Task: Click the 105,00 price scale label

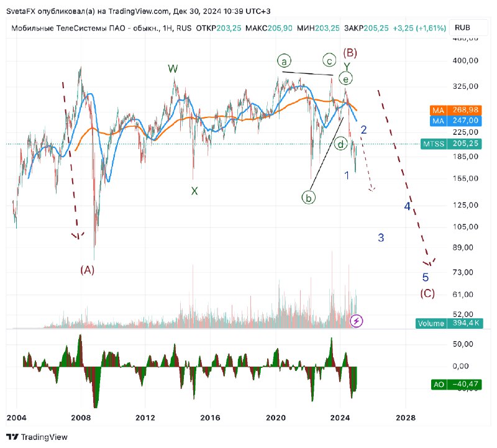Action: [x=465, y=227]
